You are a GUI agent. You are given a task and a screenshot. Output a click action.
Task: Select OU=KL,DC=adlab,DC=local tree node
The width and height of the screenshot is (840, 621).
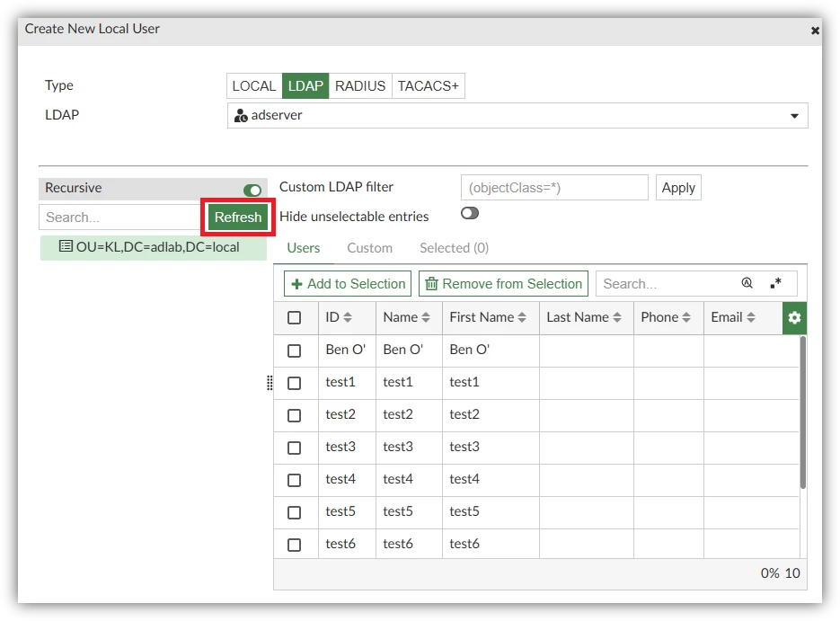(x=154, y=247)
